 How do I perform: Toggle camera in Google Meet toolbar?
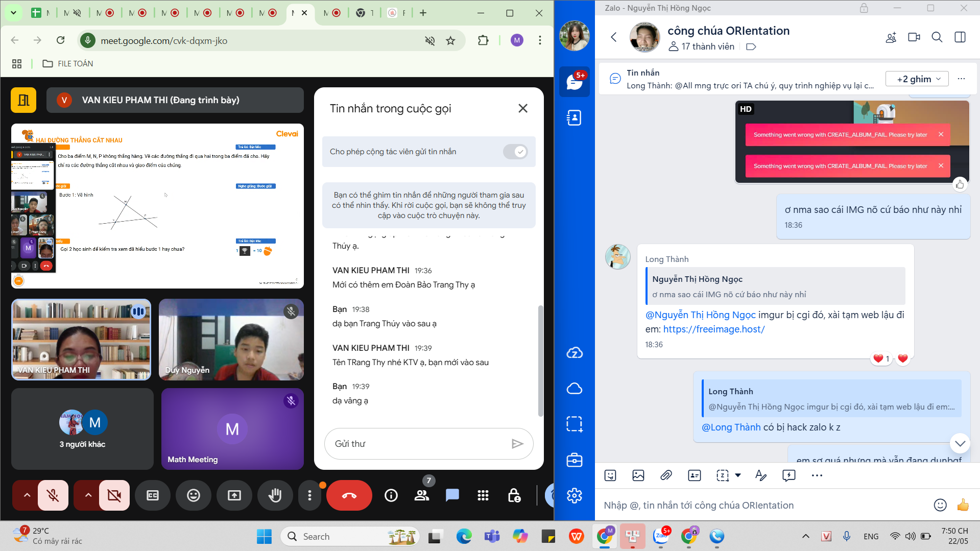click(x=114, y=495)
